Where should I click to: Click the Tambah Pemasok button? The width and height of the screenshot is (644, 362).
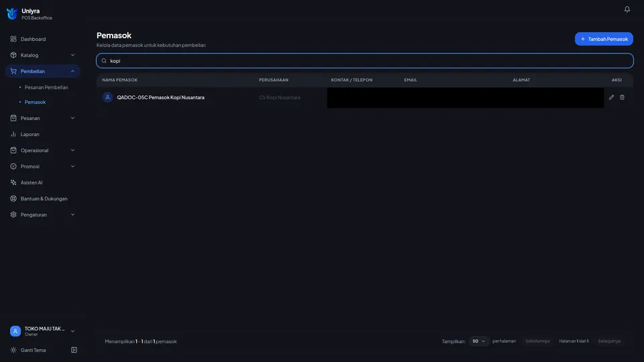(x=604, y=39)
